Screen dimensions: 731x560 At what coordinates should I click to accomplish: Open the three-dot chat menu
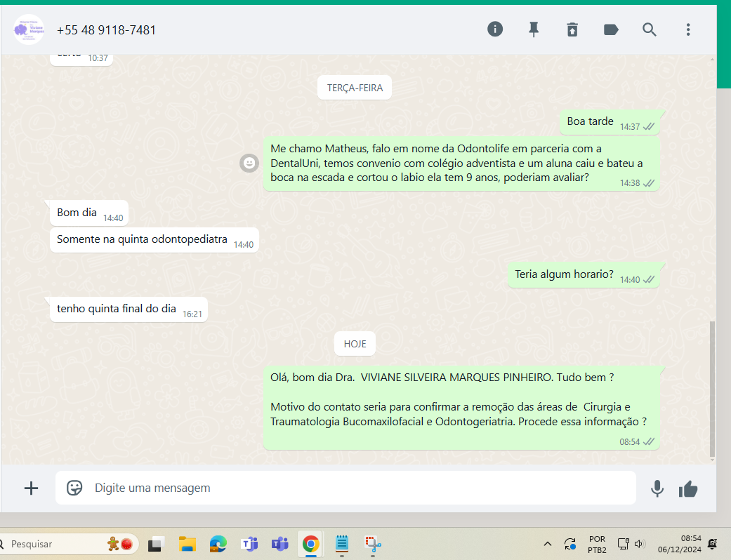coord(687,29)
